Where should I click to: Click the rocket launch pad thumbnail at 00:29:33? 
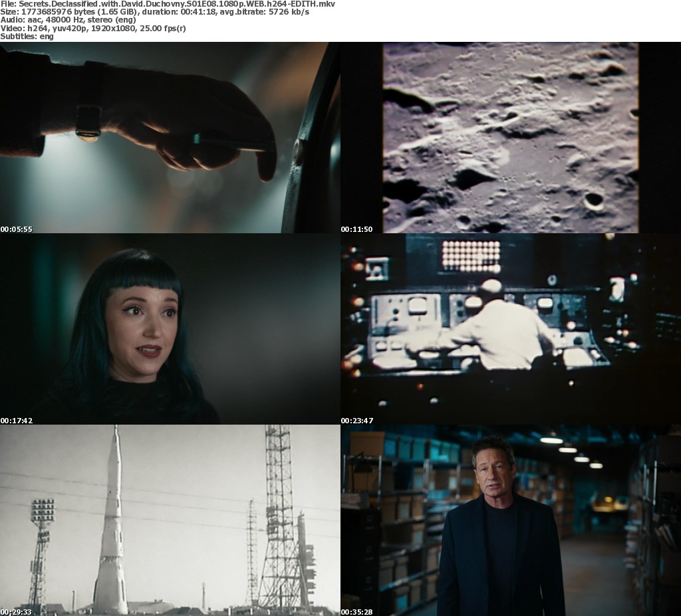[170, 520]
